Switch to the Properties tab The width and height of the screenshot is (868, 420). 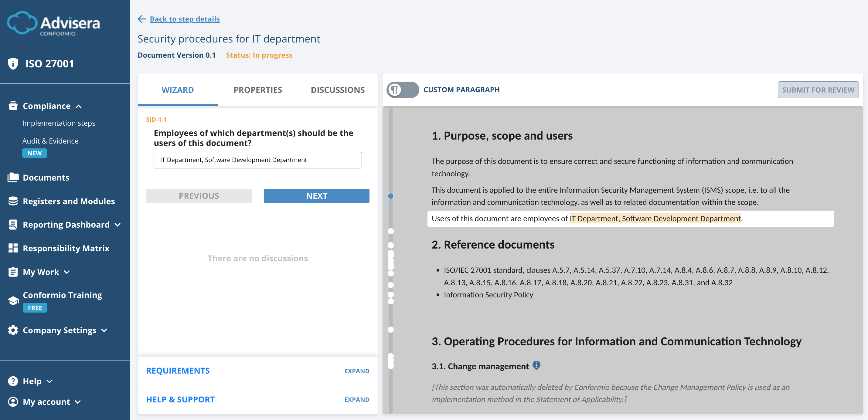[x=257, y=90]
